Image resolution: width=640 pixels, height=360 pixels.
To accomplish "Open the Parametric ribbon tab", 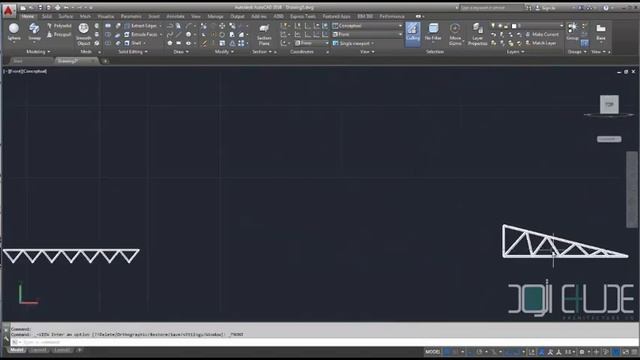I will [131, 17].
